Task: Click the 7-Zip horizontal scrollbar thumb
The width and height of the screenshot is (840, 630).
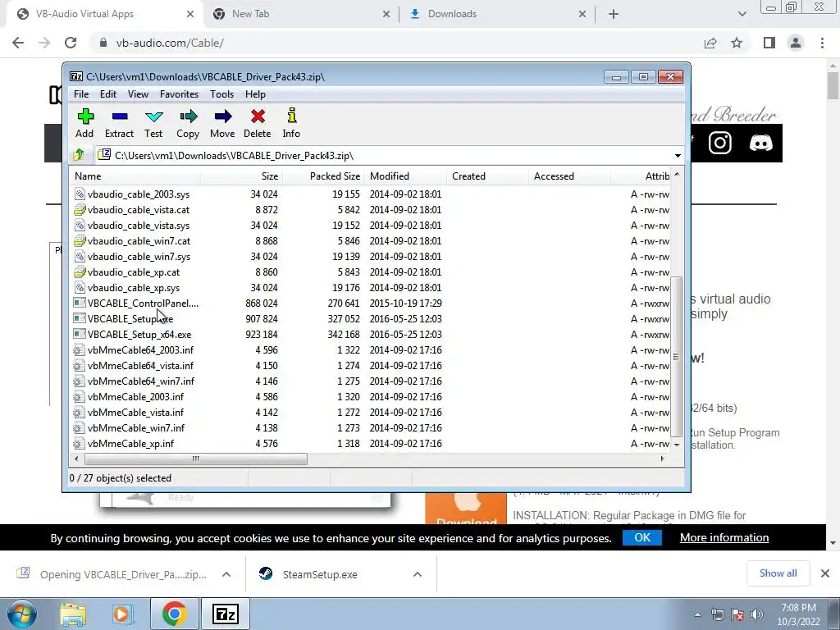Action: pyautogui.click(x=195, y=459)
